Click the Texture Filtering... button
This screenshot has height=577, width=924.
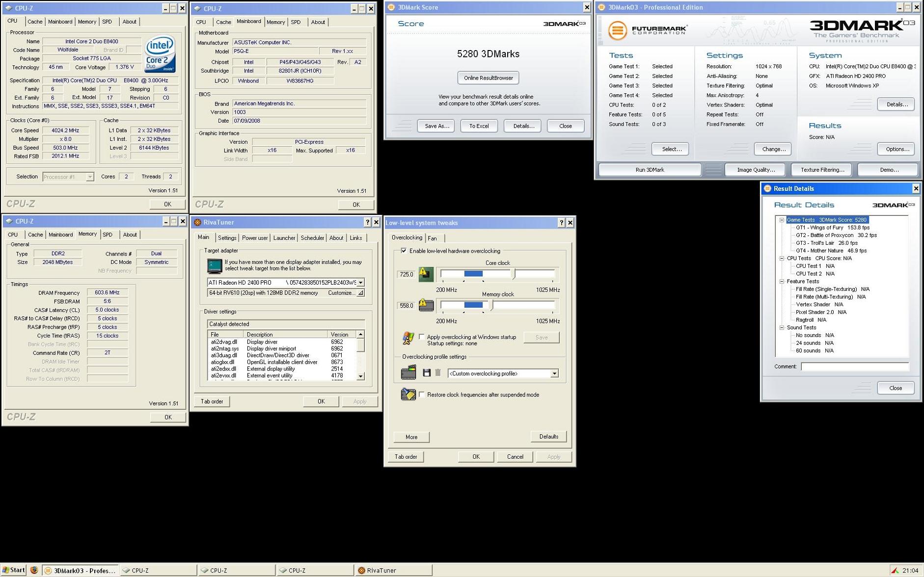pyautogui.click(x=822, y=170)
